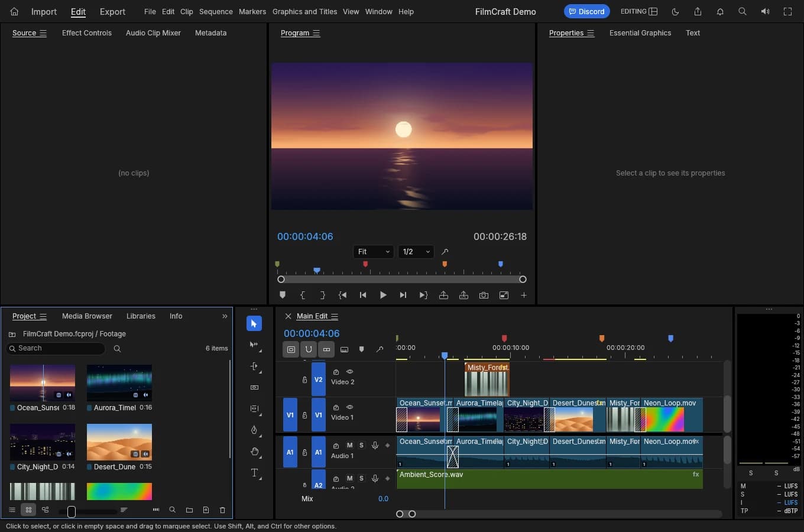Viewport: 804px width, 532px height.
Task: Toggle Video 1 track eye visibility
Action: tap(349, 407)
